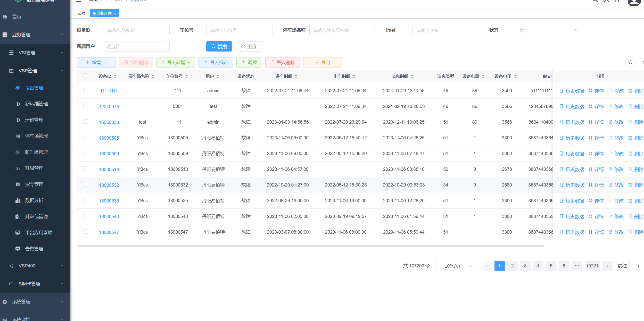Sort the table by 设备电量 column

(x=483, y=77)
